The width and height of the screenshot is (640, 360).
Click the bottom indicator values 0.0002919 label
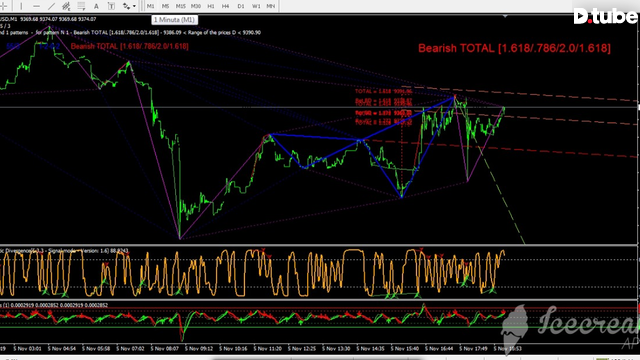pos(55,305)
